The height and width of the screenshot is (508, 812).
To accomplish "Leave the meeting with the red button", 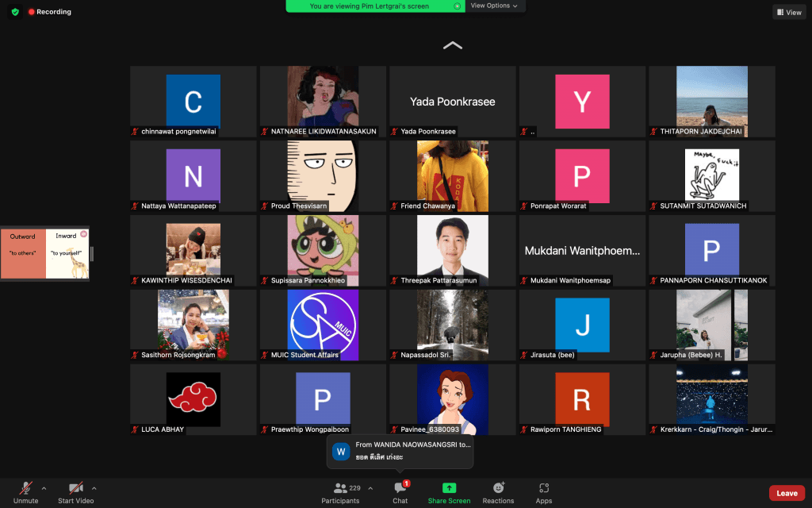I will tap(787, 493).
